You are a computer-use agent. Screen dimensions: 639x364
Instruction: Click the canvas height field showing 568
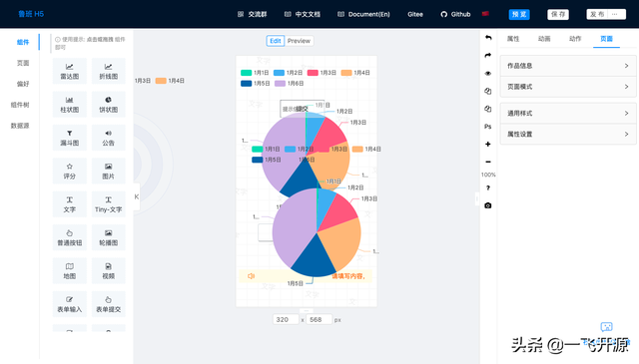[319, 319]
